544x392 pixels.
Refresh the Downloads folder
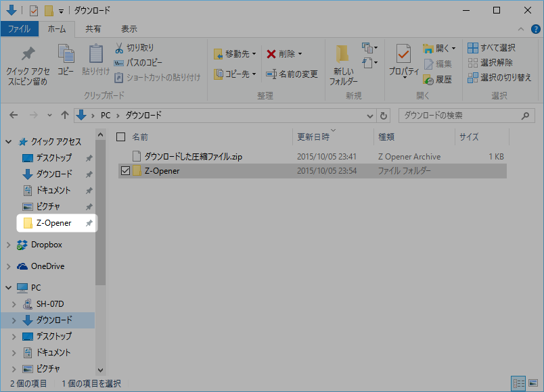tap(384, 116)
